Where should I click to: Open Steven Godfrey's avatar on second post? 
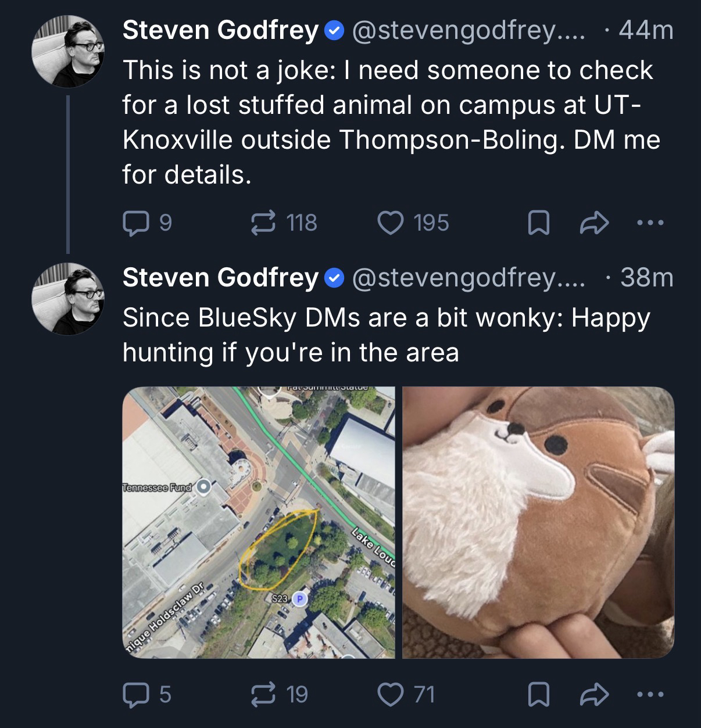tap(68, 298)
